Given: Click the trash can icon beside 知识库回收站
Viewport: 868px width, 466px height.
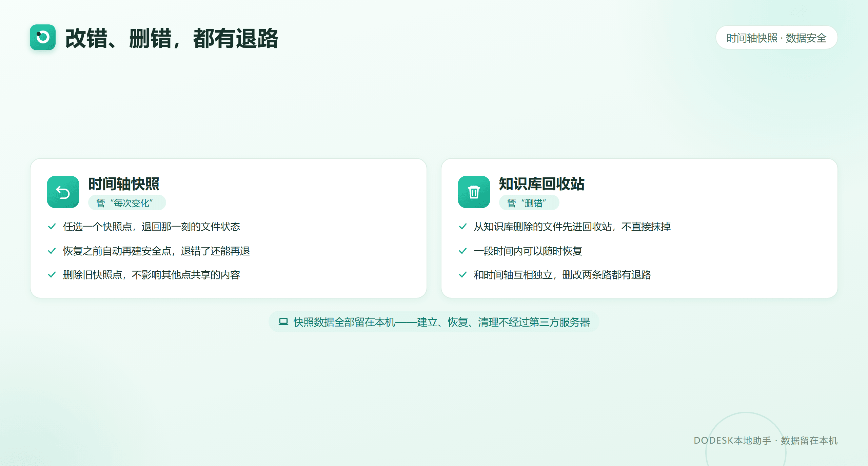Looking at the screenshot, I should click(474, 192).
